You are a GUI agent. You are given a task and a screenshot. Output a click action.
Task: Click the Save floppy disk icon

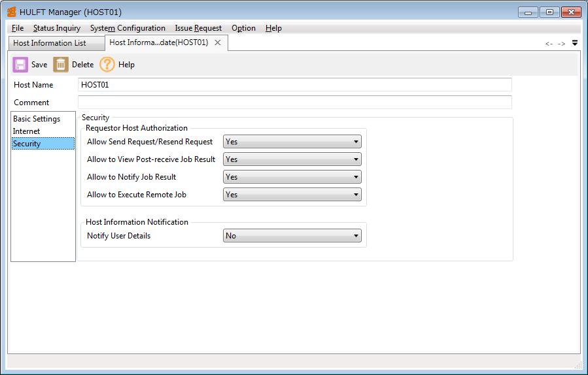(20, 64)
